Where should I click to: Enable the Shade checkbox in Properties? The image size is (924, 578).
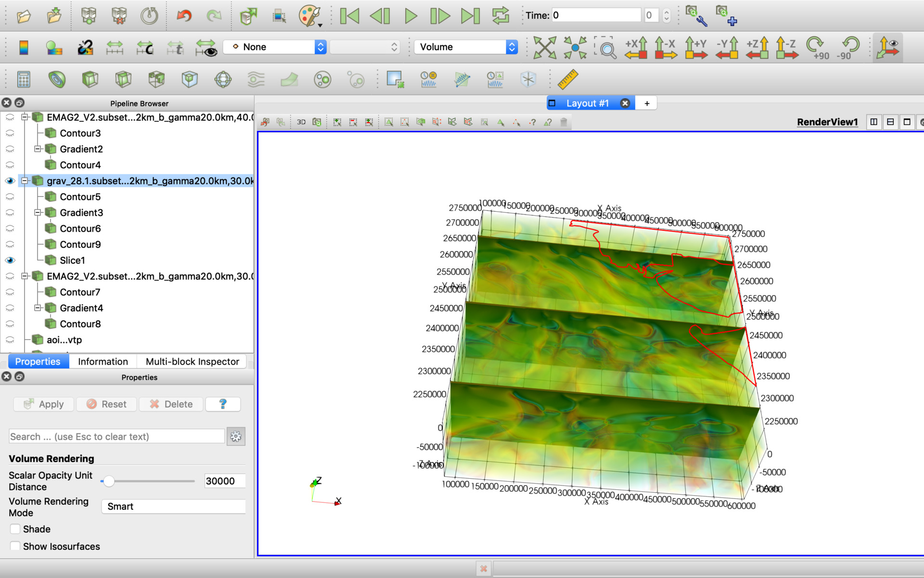[14, 529]
